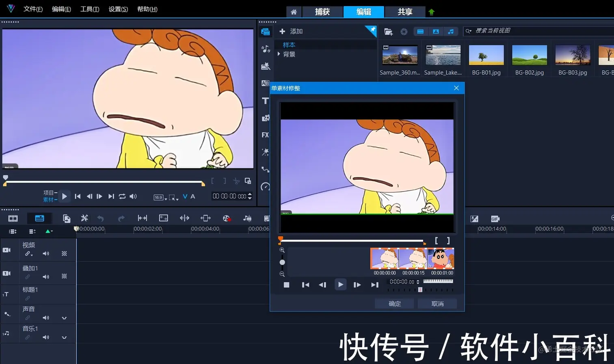Toggle video filter in media library
614x364 pixels.
pyautogui.click(x=420, y=31)
